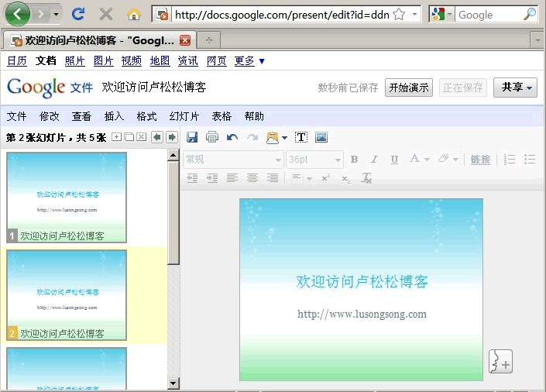Open the speaker notes icon beside the slide

click(x=501, y=361)
